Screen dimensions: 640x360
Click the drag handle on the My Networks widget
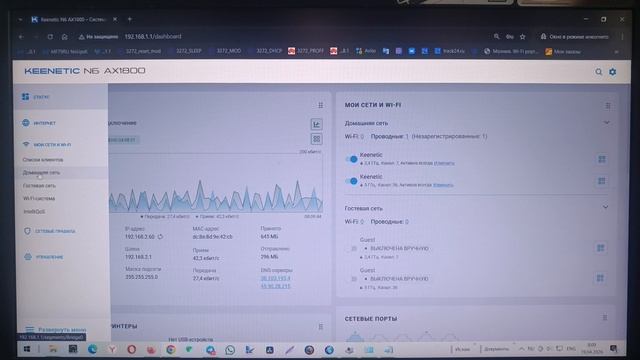608,106
